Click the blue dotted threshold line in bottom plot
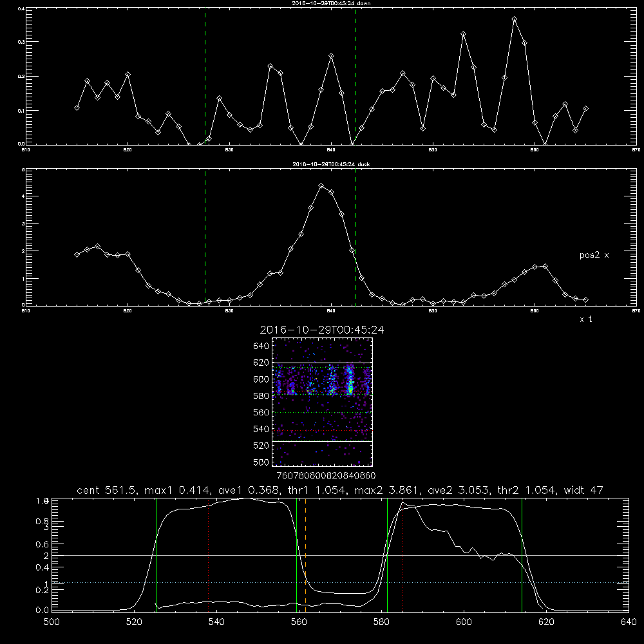The width and height of the screenshot is (644, 644). 340,582
